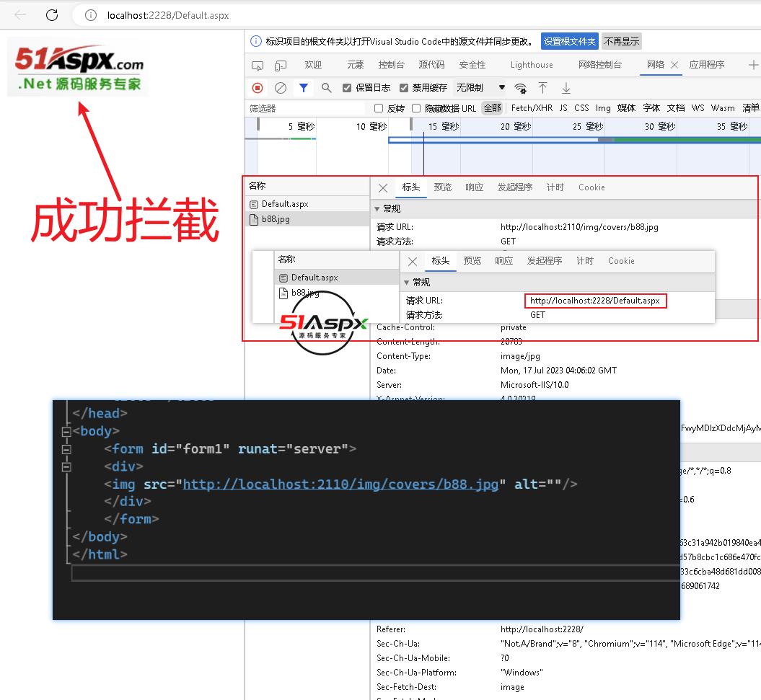Viewport: 761px width, 700px height.
Task: Click the info icon in DevTools banner
Action: (256, 41)
